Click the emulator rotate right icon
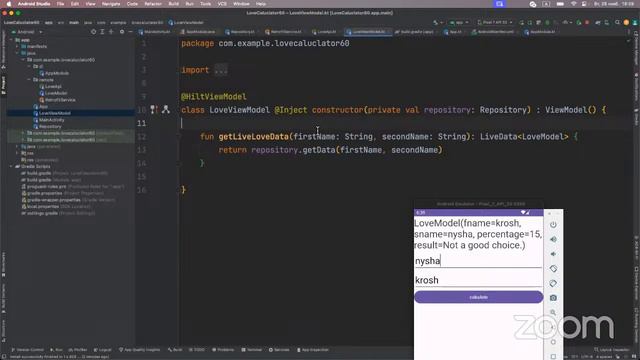The image size is (640, 360). tap(553, 283)
